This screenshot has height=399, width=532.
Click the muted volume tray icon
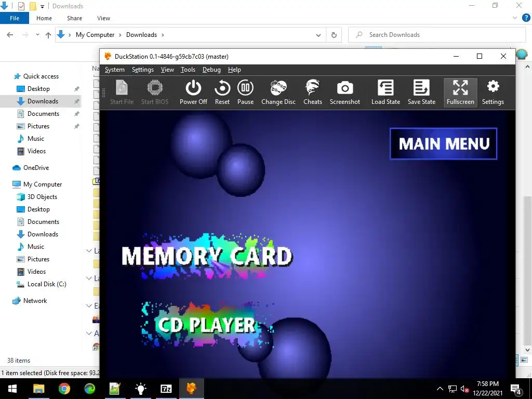click(464, 389)
